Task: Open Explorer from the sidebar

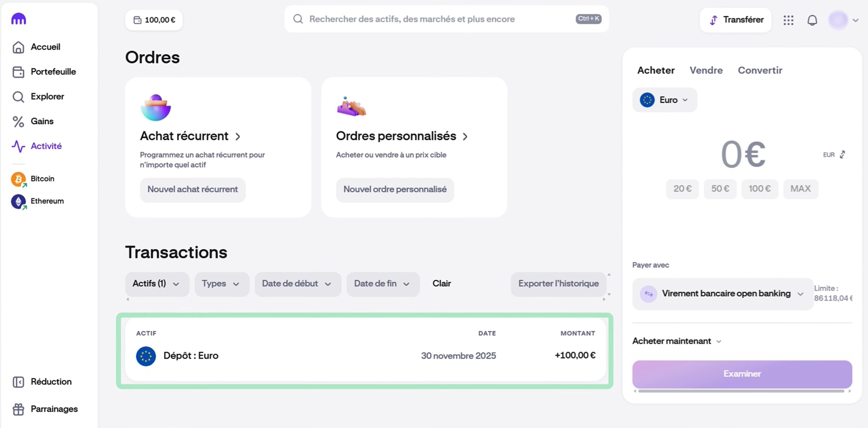Action: pyautogui.click(x=38, y=96)
